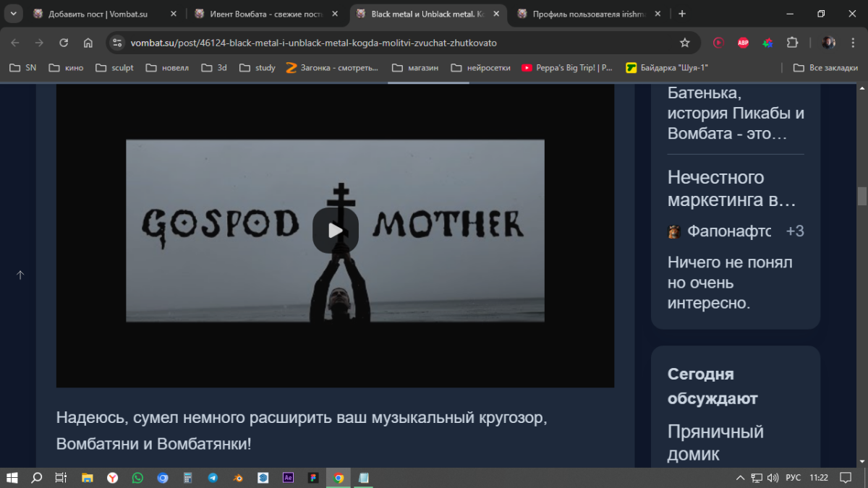
Task: Open WhatsApp from the taskbar
Action: point(137,478)
